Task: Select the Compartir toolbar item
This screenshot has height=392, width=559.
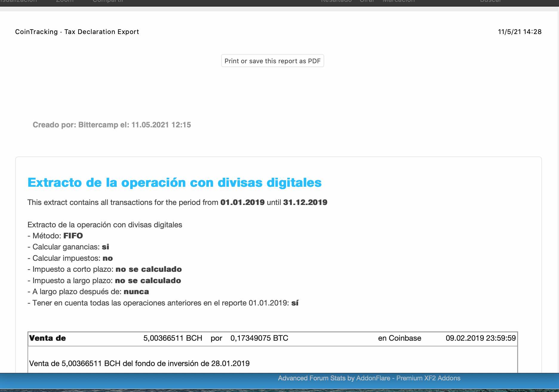Action: (108, 1)
